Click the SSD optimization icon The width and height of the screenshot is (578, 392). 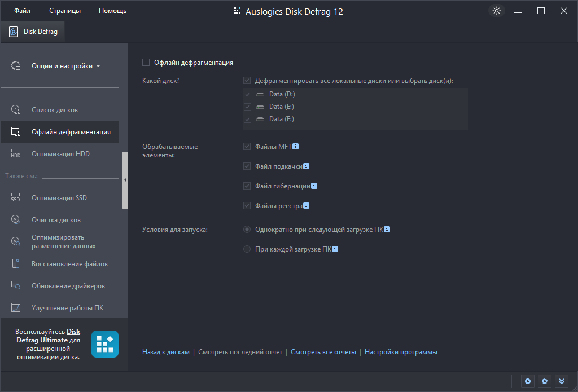[16, 198]
